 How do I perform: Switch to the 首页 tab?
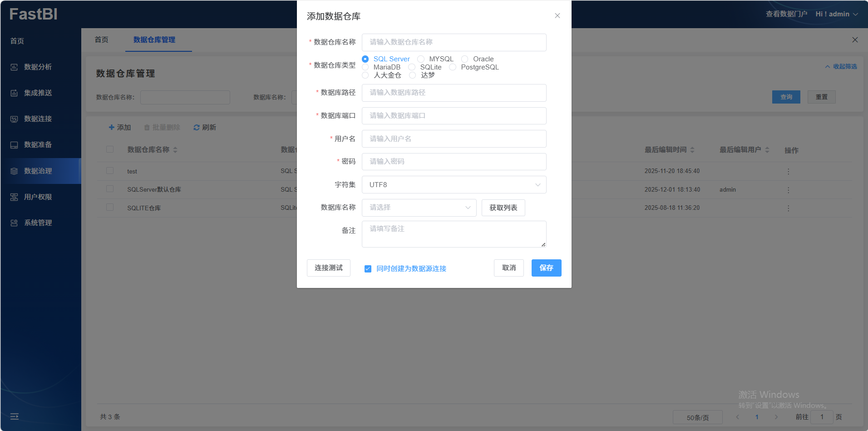pos(101,40)
